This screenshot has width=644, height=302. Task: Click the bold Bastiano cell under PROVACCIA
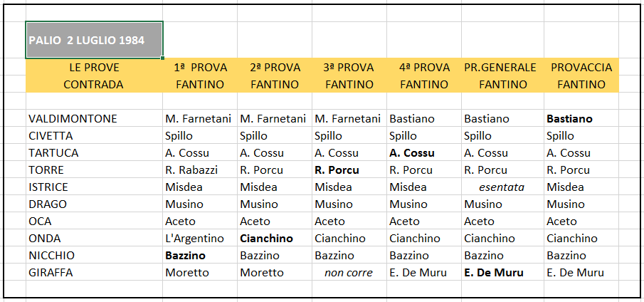point(581,119)
